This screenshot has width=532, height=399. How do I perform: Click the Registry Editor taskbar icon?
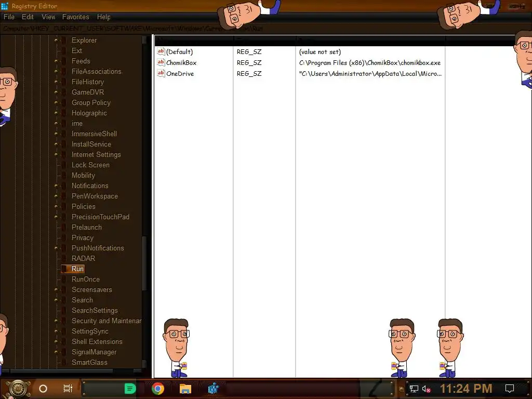[x=213, y=389]
